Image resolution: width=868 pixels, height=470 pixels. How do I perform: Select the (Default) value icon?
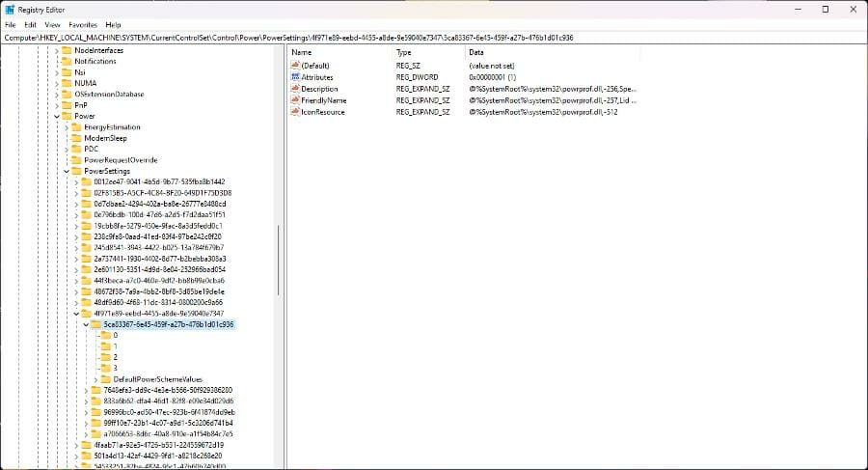pyautogui.click(x=295, y=66)
